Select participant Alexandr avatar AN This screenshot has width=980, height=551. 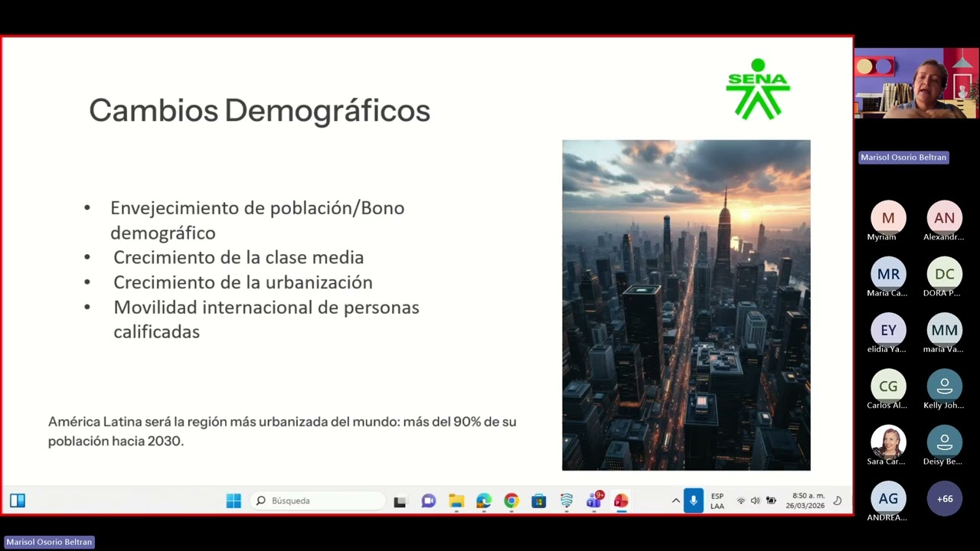click(944, 218)
